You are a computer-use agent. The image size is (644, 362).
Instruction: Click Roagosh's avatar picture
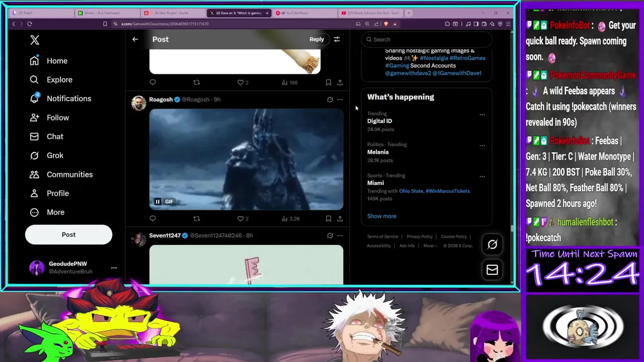tap(139, 103)
